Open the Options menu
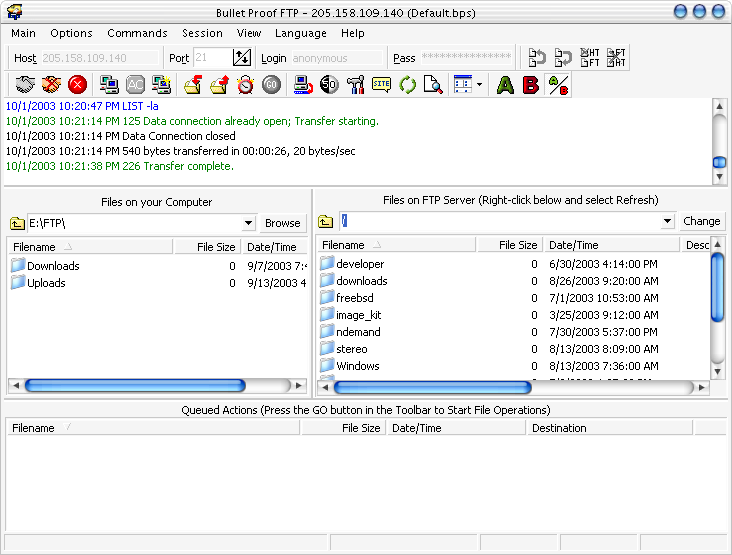732x555 pixels. tap(71, 33)
